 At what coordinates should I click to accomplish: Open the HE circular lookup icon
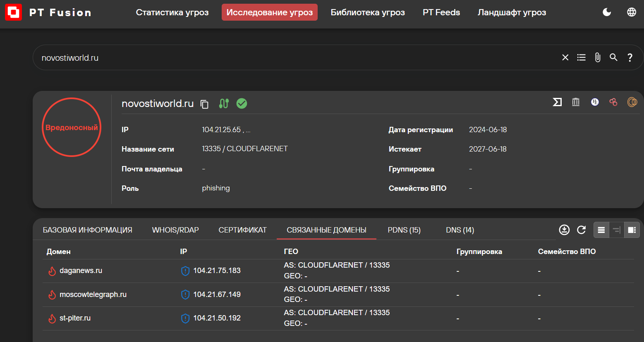(595, 102)
